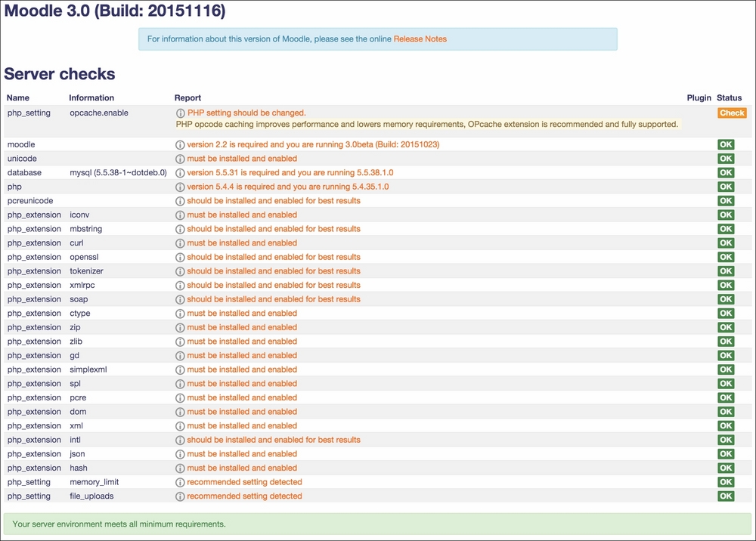Click info icon in iconv extension row

tap(180, 215)
